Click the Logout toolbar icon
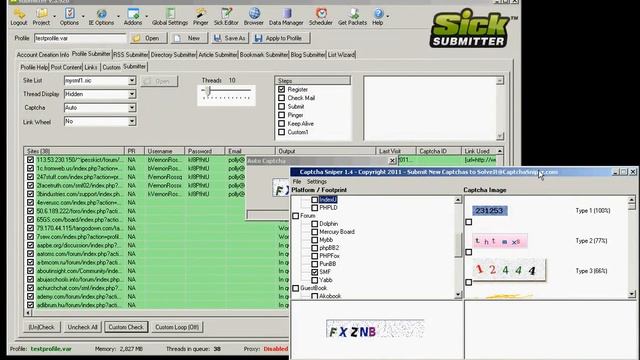The height and width of the screenshot is (360, 640). point(19,17)
